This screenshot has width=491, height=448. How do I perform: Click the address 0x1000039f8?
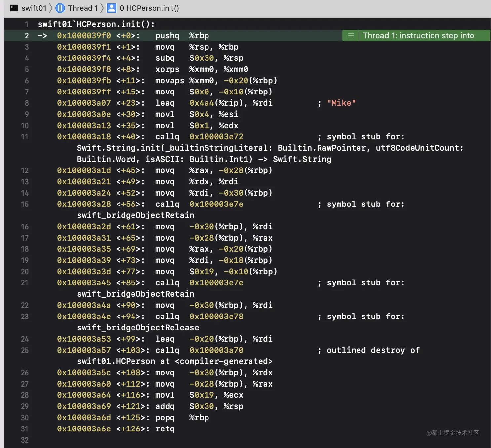pyautogui.click(x=84, y=69)
